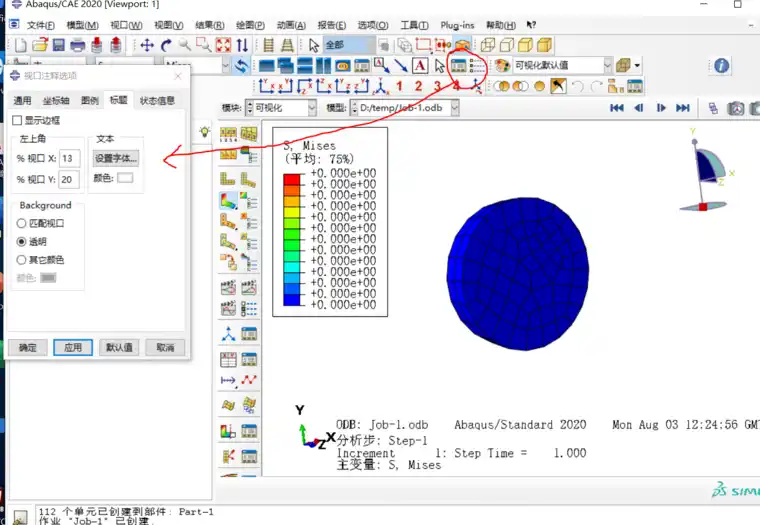This screenshot has height=525, width=760.
Task: Click the 取消 button
Action: point(165,348)
